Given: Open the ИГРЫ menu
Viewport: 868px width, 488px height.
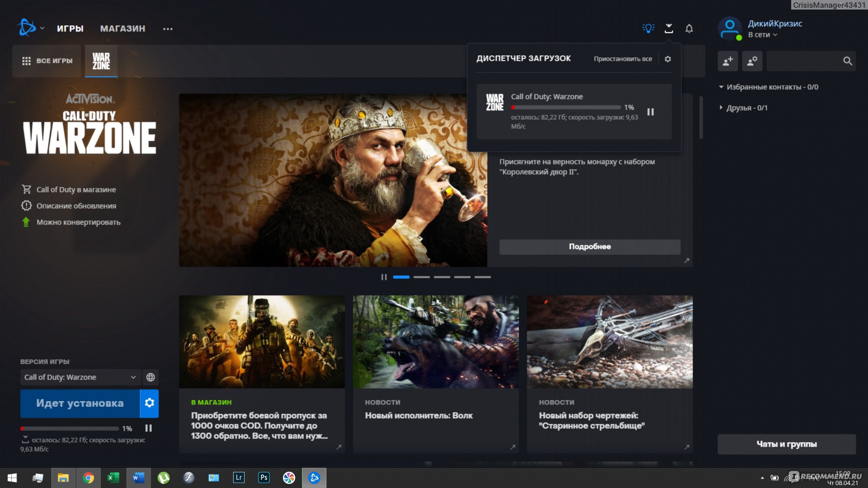Looking at the screenshot, I should (x=70, y=29).
